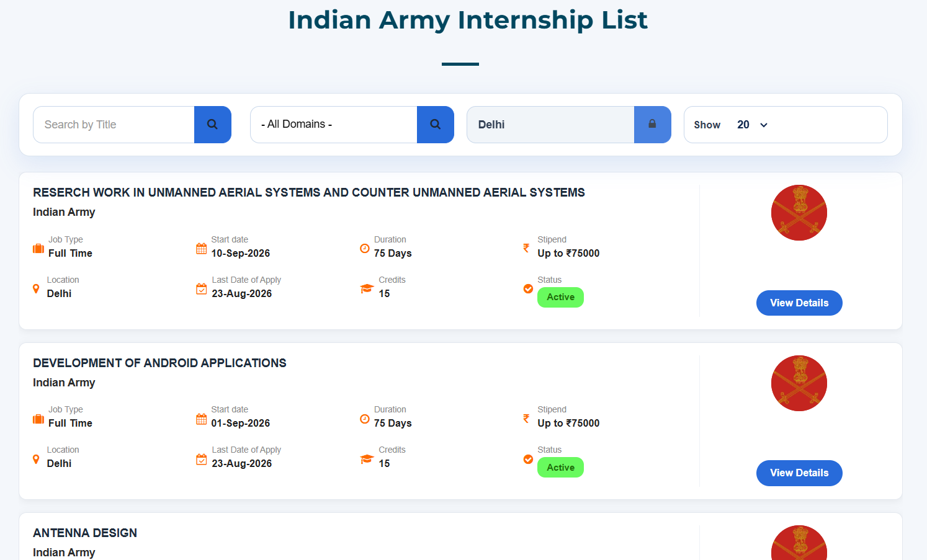Click Location pin icon in Unmanned Aerial Systems card
This screenshot has width=927, height=560.
[36, 288]
